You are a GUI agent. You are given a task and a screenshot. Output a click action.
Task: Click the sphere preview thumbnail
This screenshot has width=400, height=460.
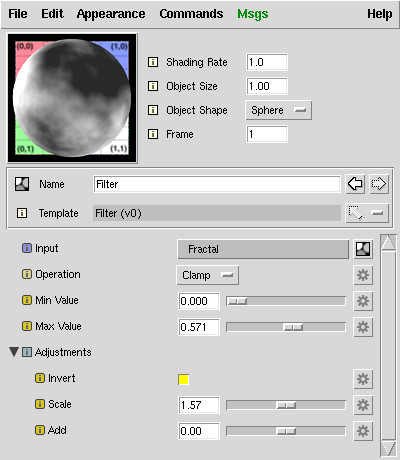(x=72, y=98)
